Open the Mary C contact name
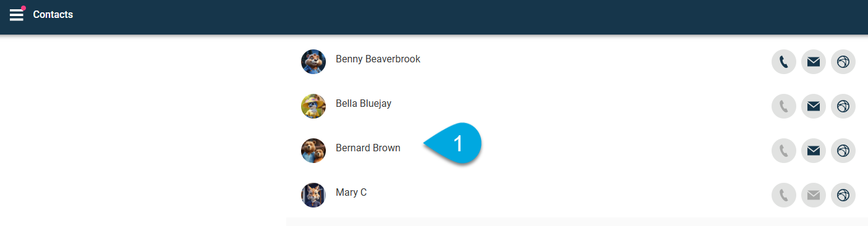This screenshot has height=226, width=868. pos(351,192)
